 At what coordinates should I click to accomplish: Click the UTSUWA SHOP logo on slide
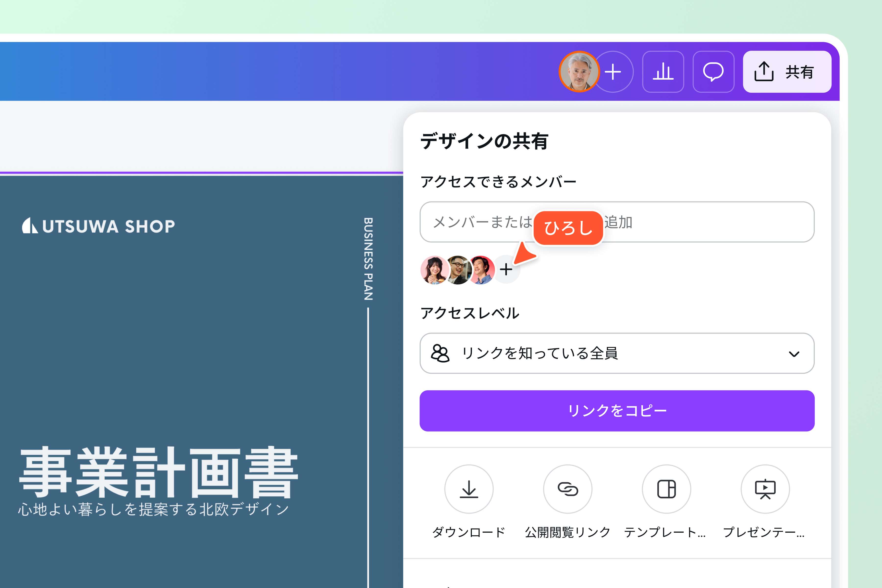(99, 226)
